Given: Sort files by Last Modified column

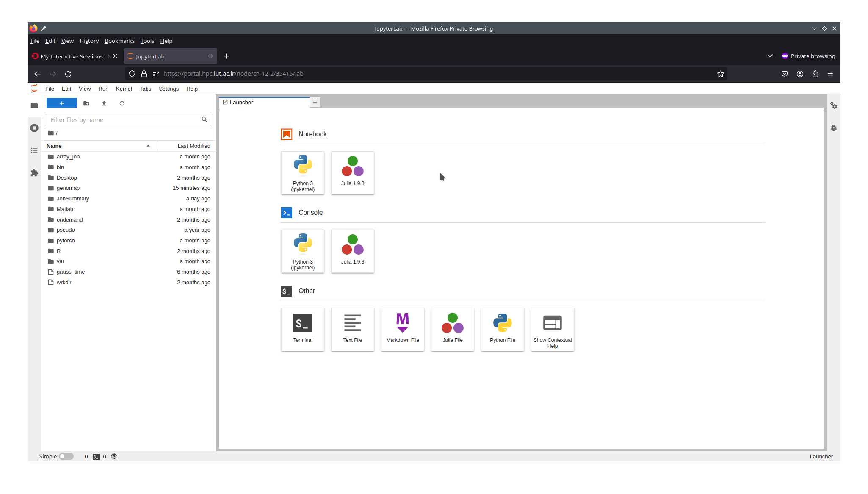Looking at the screenshot, I should coord(194,146).
